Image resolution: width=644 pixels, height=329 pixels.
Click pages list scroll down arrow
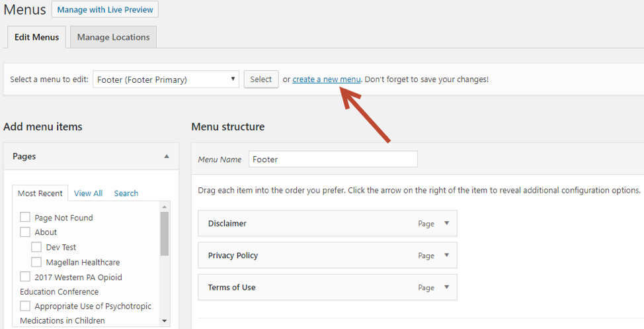point(164,321)
